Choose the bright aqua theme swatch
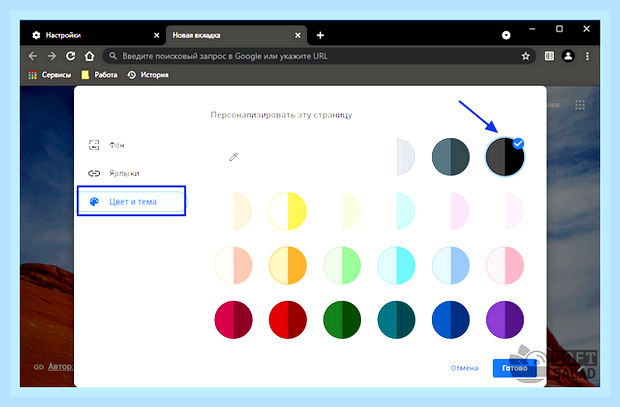Screen dimensions: 620x407 pyautogui.click(x=397, y=265)
